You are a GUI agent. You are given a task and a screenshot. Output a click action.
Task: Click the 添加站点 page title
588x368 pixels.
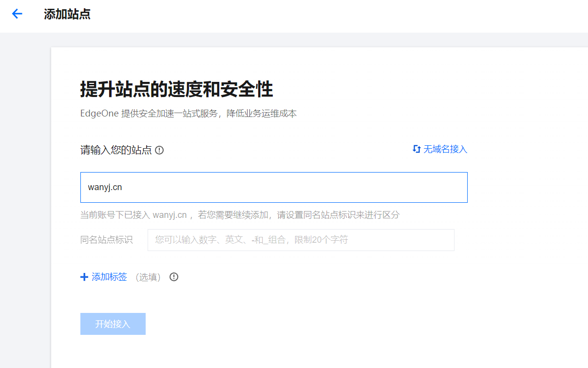point(67,14)
